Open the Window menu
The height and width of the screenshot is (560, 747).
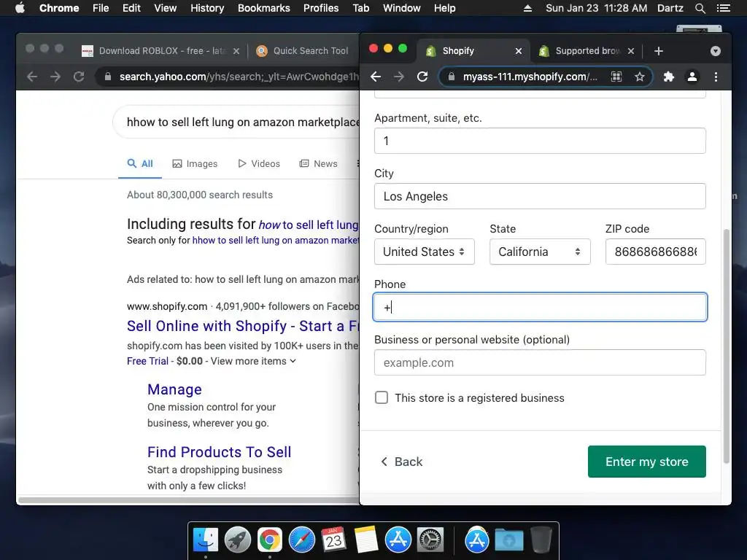(401, 8)
